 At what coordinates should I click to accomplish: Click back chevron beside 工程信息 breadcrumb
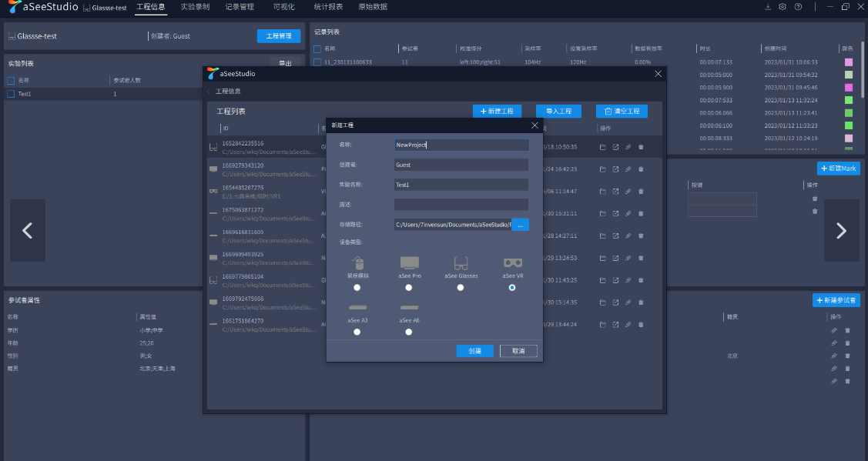(x=209, y=92)
